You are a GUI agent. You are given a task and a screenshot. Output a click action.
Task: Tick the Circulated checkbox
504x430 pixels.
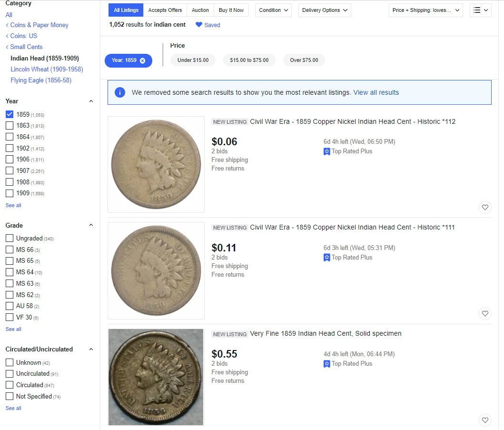(x=10, y=385)
